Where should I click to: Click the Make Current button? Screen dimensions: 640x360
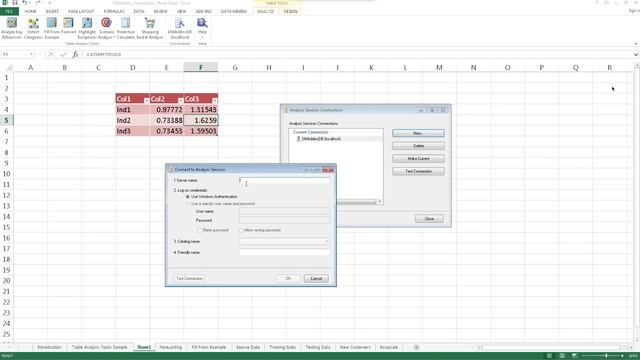[418, 158]
